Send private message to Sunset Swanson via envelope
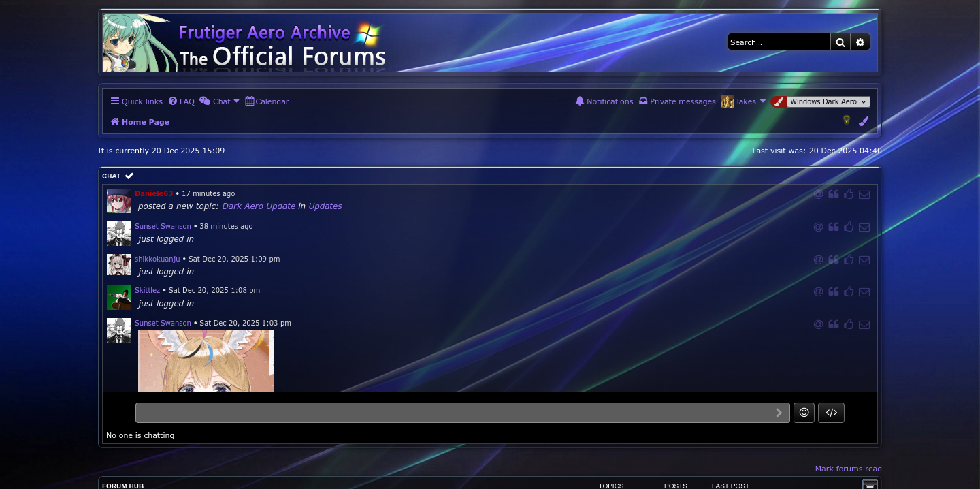The height and width of the screenshot is (489, 980). tap(864, 227)
